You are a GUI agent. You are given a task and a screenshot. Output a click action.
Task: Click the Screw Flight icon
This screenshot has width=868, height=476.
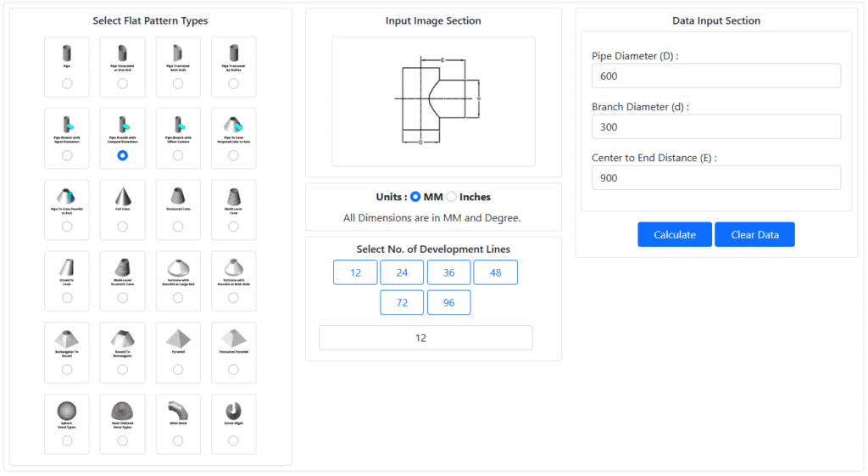[234, 411]
